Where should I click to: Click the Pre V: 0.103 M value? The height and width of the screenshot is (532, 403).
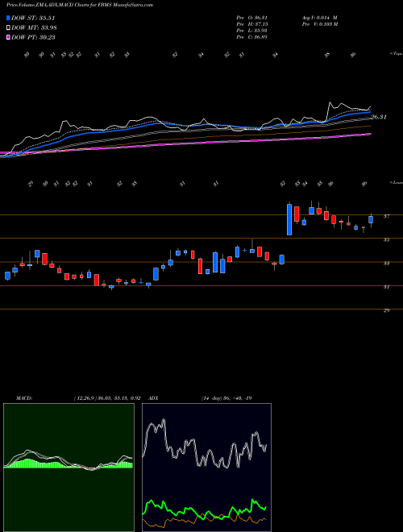click(319, 24)
